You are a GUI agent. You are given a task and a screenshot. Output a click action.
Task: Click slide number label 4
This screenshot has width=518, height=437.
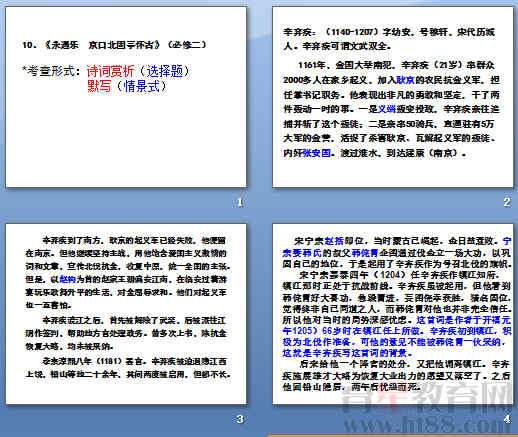click(507, 419)
